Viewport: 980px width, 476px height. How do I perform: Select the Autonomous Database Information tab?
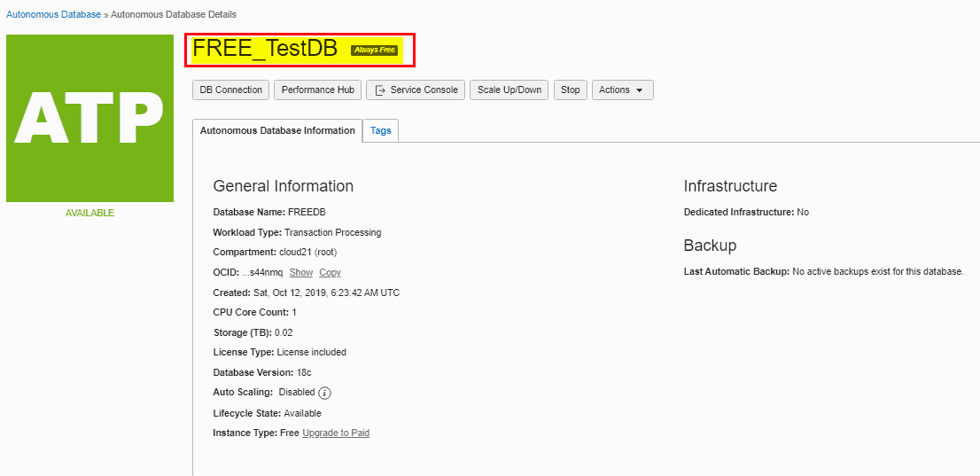click(x=277, y=131)
